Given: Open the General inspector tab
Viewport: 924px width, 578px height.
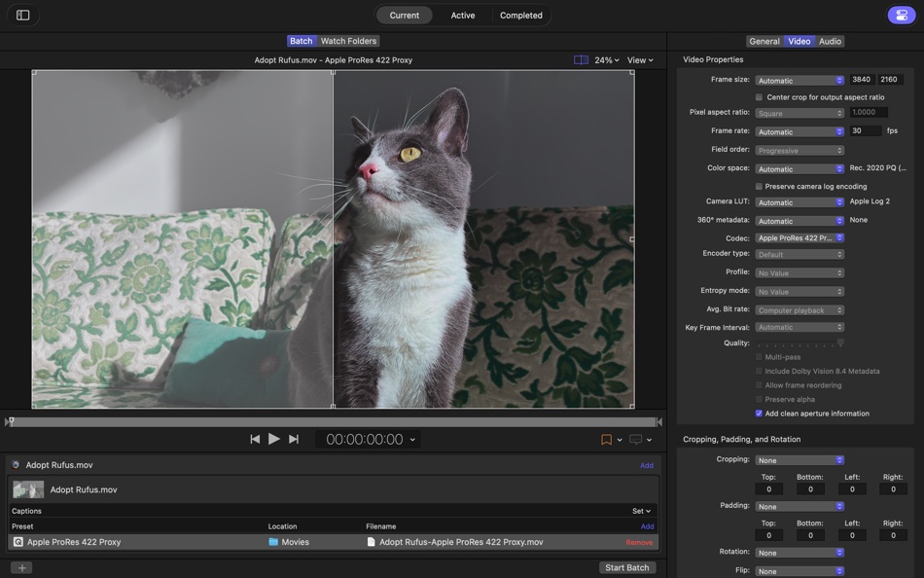Looking at the screenshot, I should click(764, 41).
